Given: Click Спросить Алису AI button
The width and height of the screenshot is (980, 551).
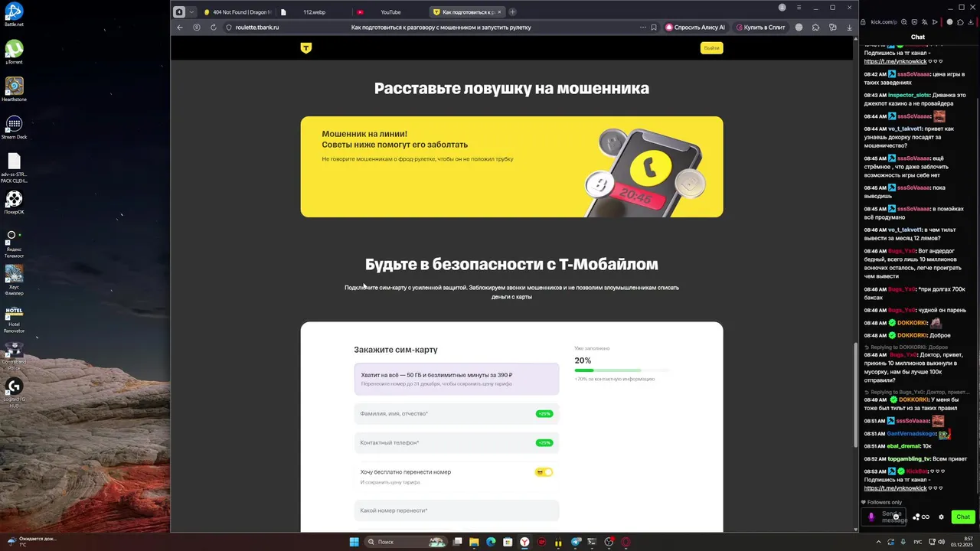Looking at the screenshot, I should tap(695, 28).
